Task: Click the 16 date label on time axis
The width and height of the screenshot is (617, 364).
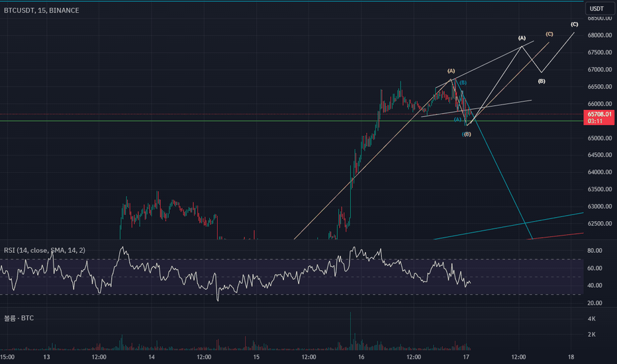Action: point(361,357)
